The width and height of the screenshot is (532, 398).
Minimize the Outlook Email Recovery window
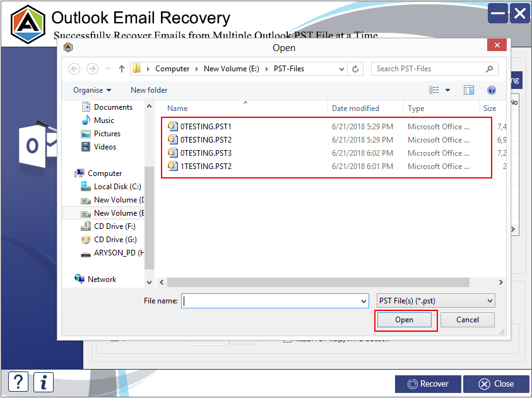pos(498,13)
